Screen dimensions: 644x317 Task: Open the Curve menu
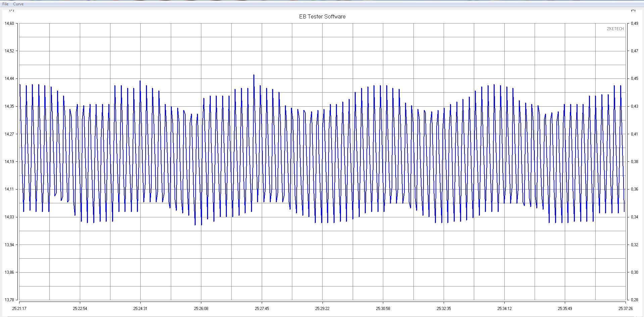coord(18,4)
